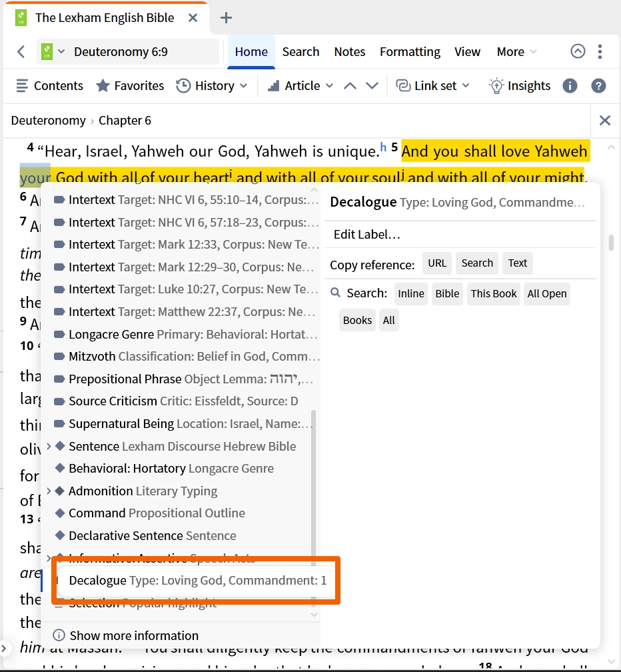This screenshot has width=621, height=672.
Task: Open the Contents pane
Action: (50, 86)
